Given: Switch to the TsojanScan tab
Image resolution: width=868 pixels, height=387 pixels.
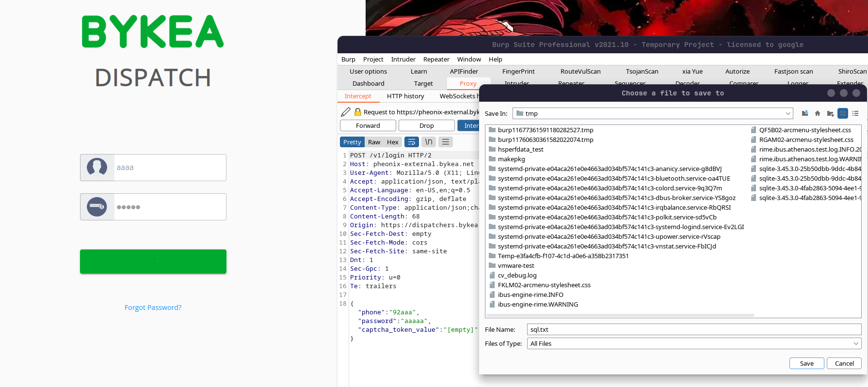Looking at the screenshot, I should [x=642, y=71].
